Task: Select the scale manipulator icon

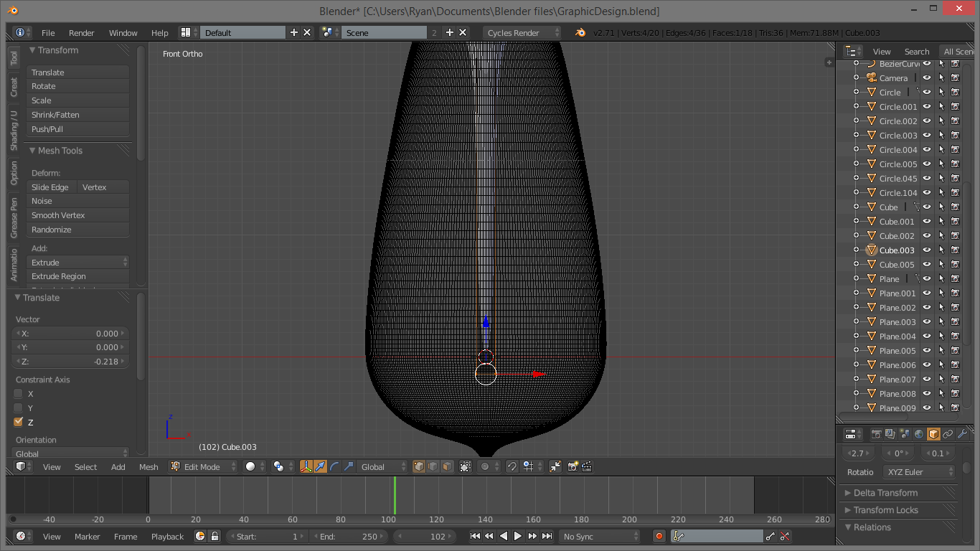Action: click(x=349, y=466)
